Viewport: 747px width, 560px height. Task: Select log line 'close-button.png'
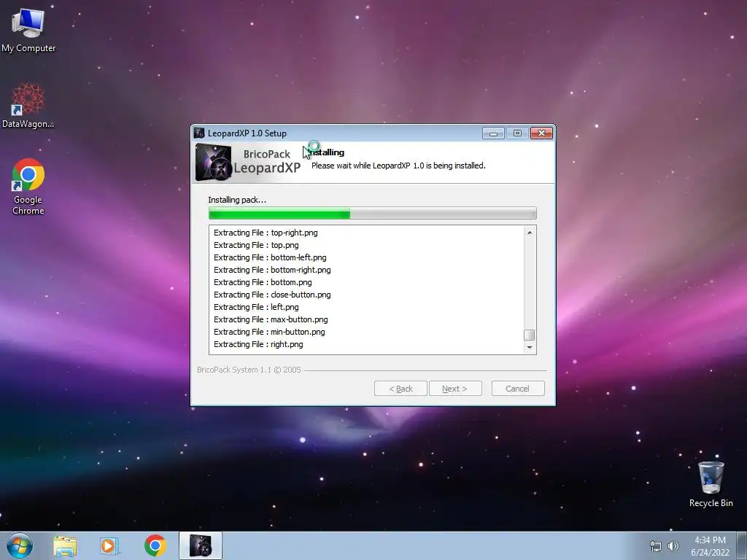[272, 295]
